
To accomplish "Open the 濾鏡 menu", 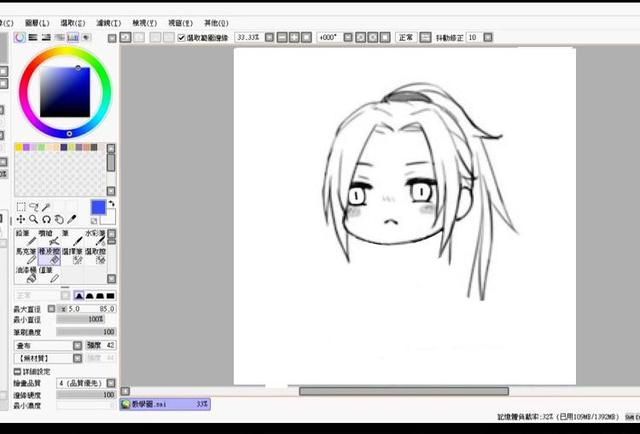I will click(x=106, y=22).
